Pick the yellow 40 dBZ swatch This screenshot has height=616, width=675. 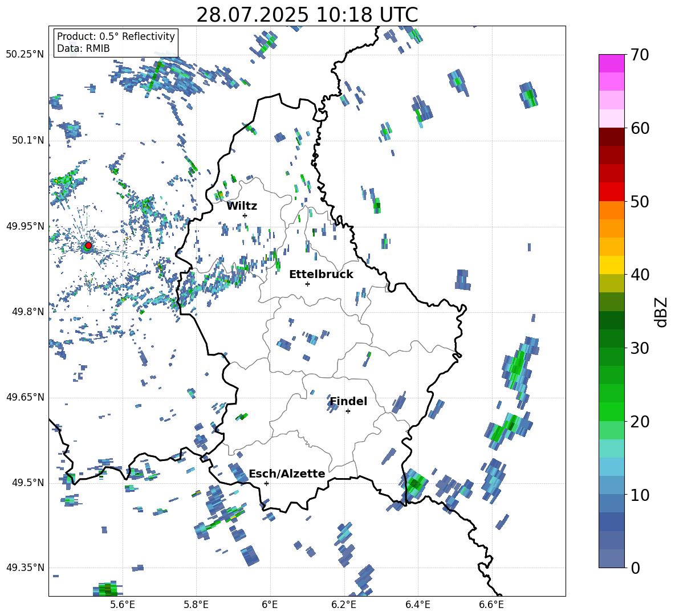(611, 265)
